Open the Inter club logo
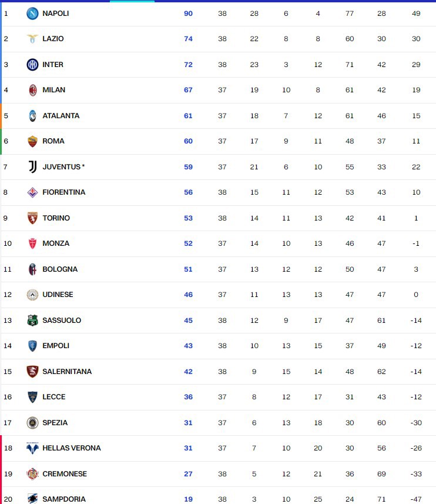436x504 pixels. (32, 65)
